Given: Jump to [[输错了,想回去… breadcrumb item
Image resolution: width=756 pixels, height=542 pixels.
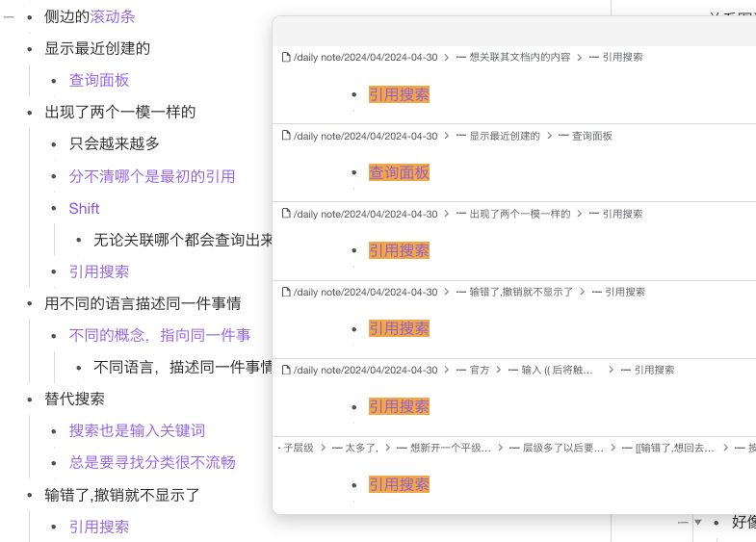Looking at the screenshot, I should click(x=674, y=448).
